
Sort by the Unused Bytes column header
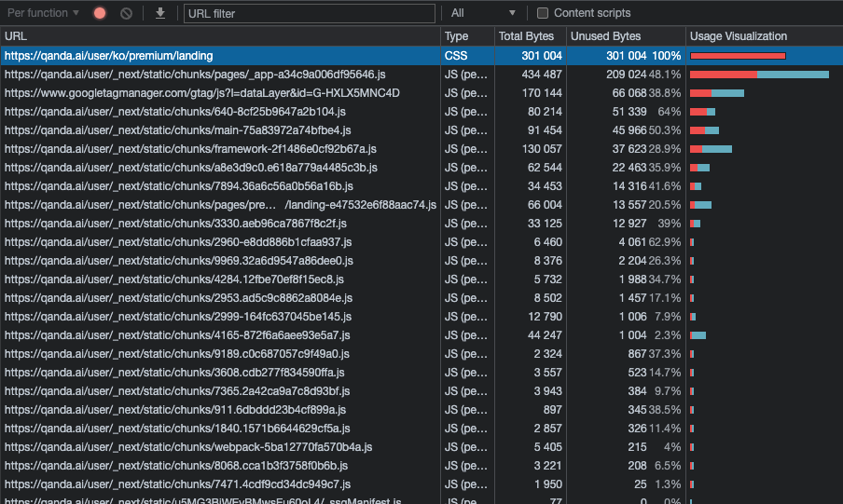tap(626, 36)
